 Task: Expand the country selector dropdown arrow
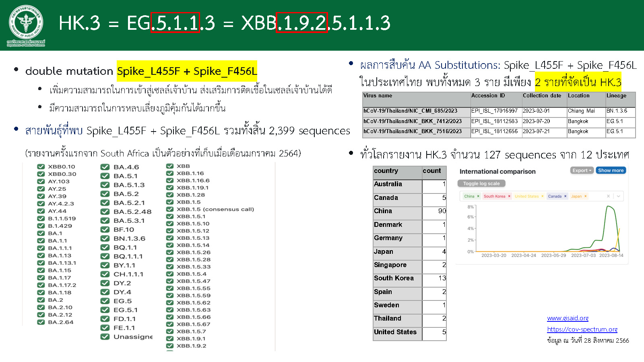click(x=618, y=196)
